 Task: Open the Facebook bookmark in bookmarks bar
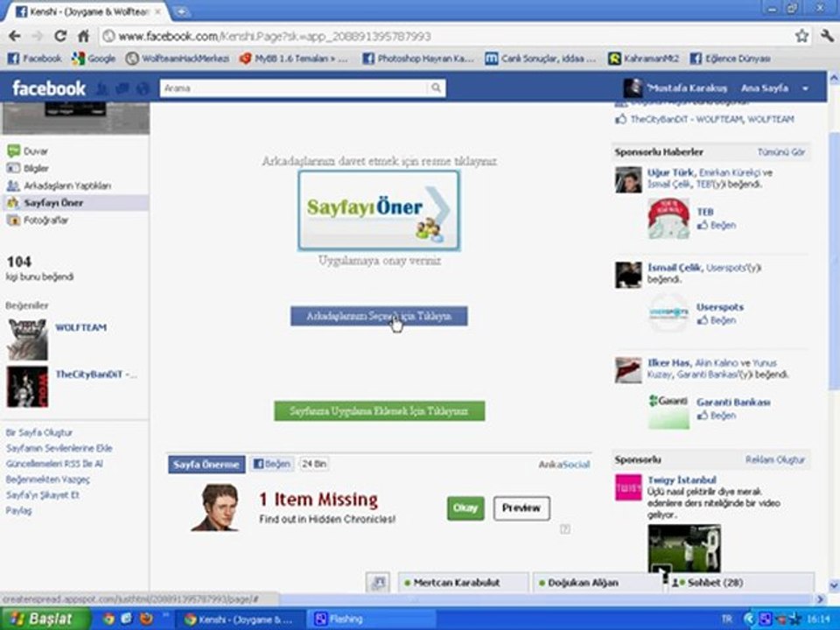[x=34, y=59]
